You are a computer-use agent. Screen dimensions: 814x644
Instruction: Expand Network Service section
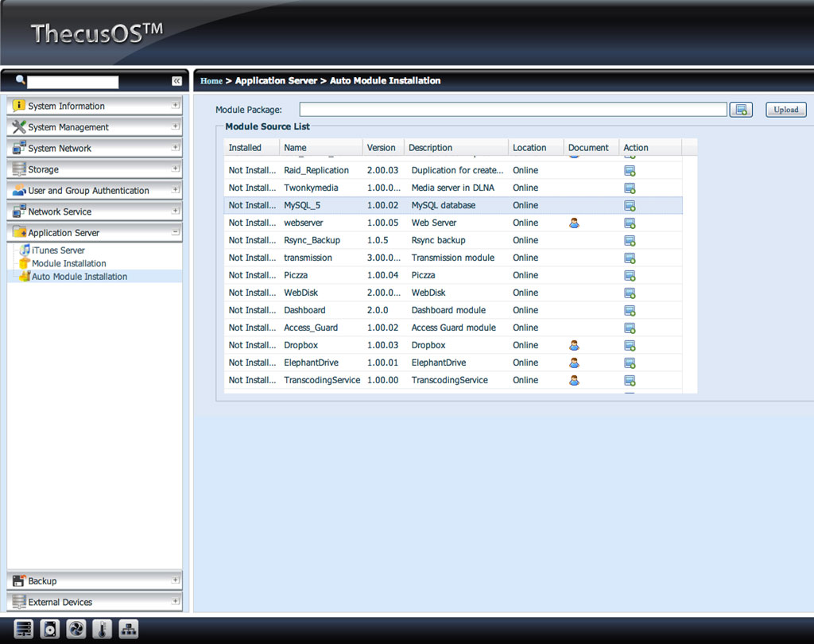176,211
